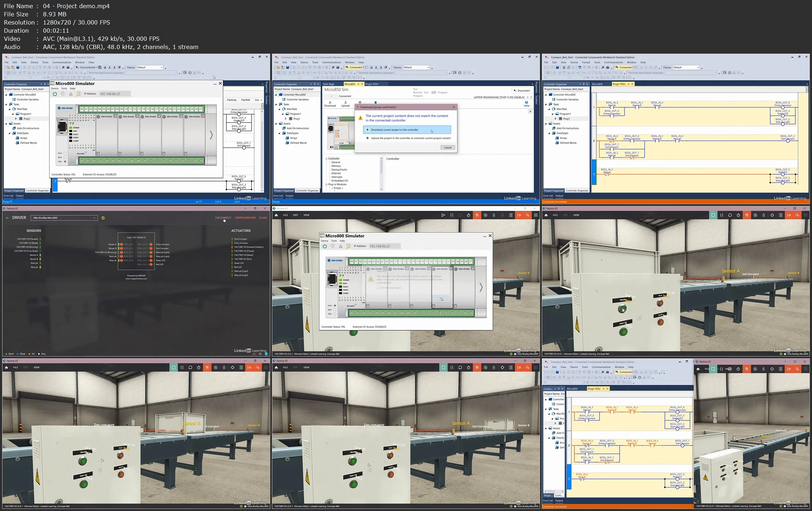Click the green power icon in the Micro800 Simulator over Workbench
Viewport: 812px width, 511px height.
click(x=55, y=94)
